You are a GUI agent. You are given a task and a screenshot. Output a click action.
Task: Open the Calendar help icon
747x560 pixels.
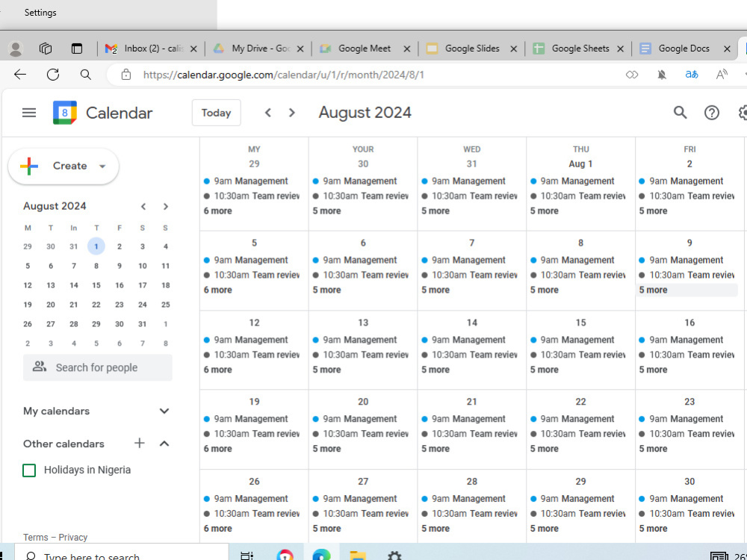(712, 113)
